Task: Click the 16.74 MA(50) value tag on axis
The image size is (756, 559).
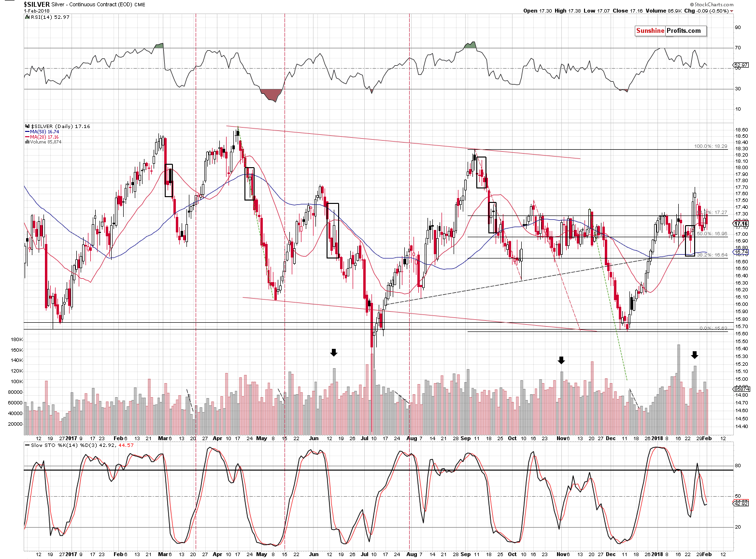Action: (741, 252)
